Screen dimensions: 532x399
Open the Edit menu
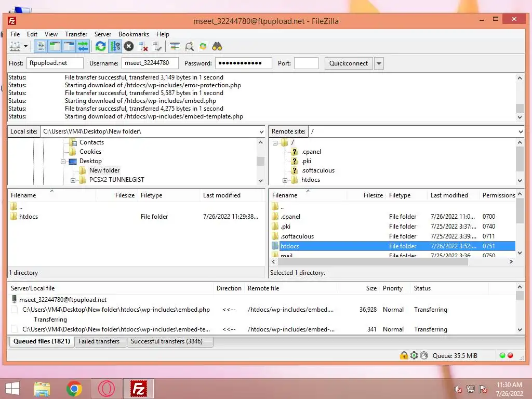tap(32, 34)
